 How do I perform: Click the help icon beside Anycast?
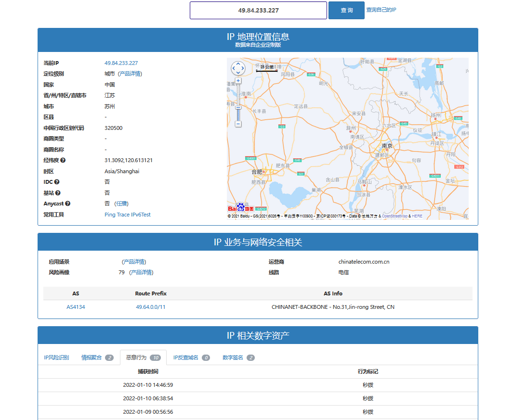(68, 204)
